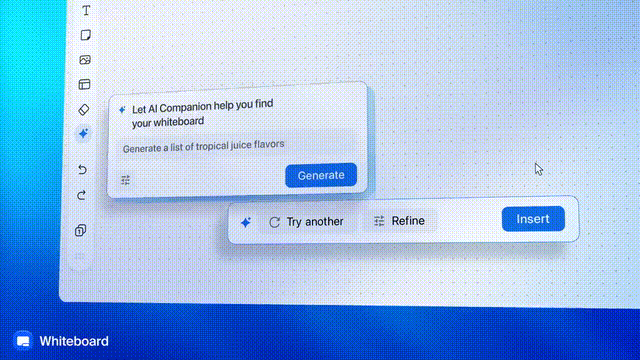The height and width of the screenshot is (360, 640).
Task: Click sliders settings icon in AI prompt card
Action: [x=125, y=180]
